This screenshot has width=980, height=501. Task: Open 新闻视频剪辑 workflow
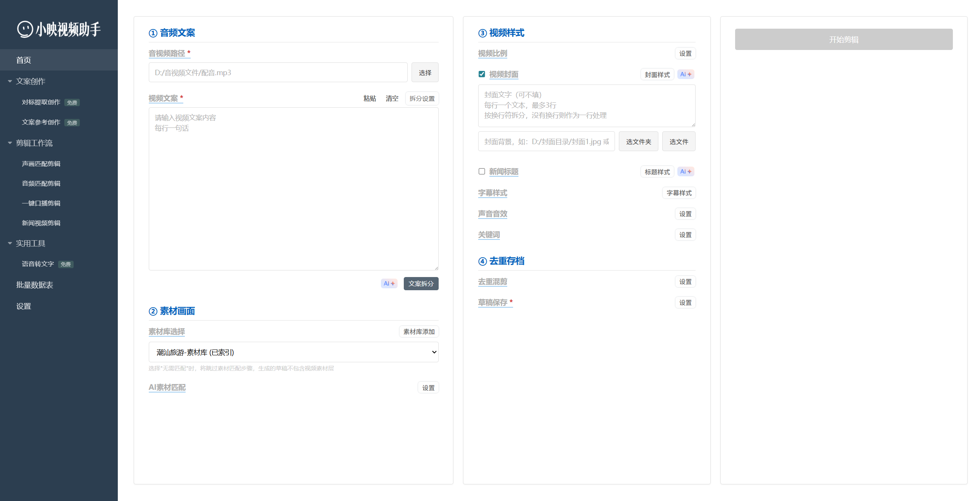[41, 223]
